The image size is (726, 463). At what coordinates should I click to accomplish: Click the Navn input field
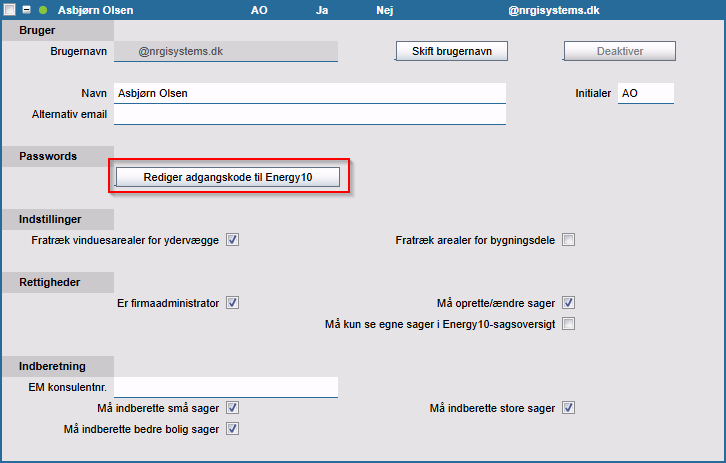tap(309, 93)
